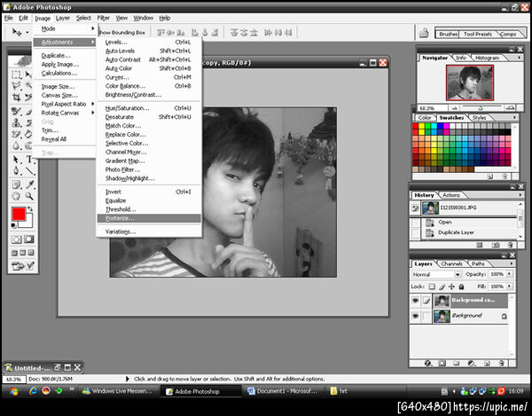Create new snapshot in History panel
This screenshot has height=416, width=532.
coord(496,245)
